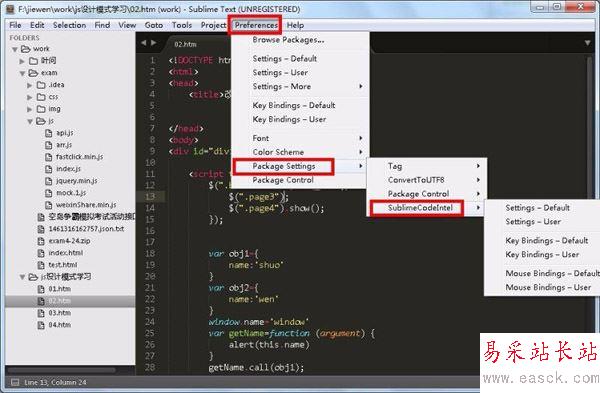Image resolution: width=600 pixels, height=393 pixels.
Task: Open the View menu
Action: tap(127, 25)
